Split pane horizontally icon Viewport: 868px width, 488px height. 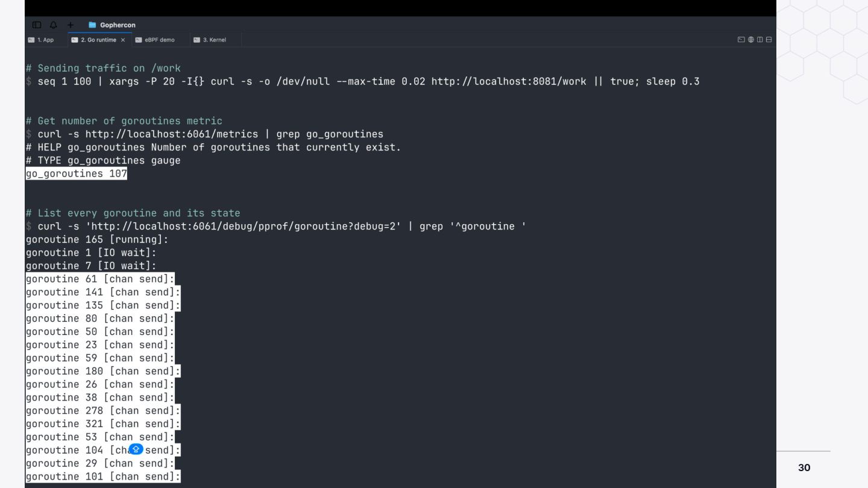pos(769,40)
